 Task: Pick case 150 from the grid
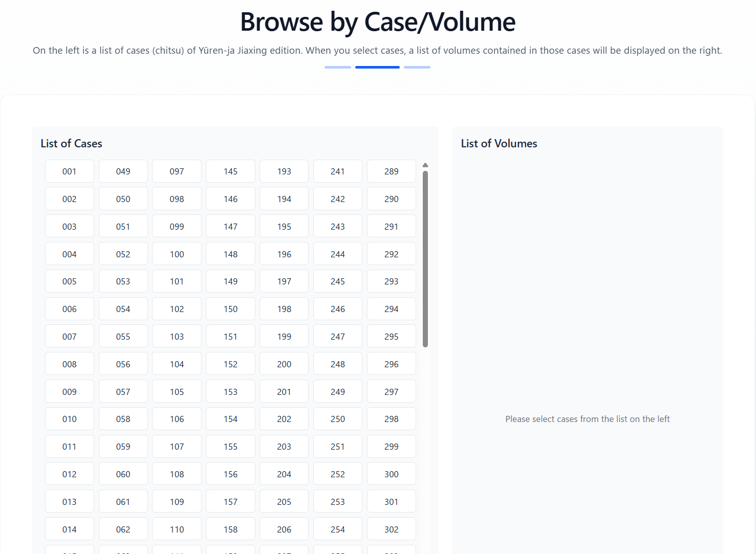pos(230,308)
